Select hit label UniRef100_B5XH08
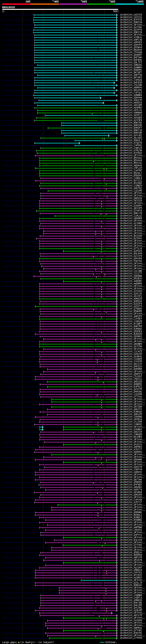This screenshot has height=644, width=146. point(131,161)
